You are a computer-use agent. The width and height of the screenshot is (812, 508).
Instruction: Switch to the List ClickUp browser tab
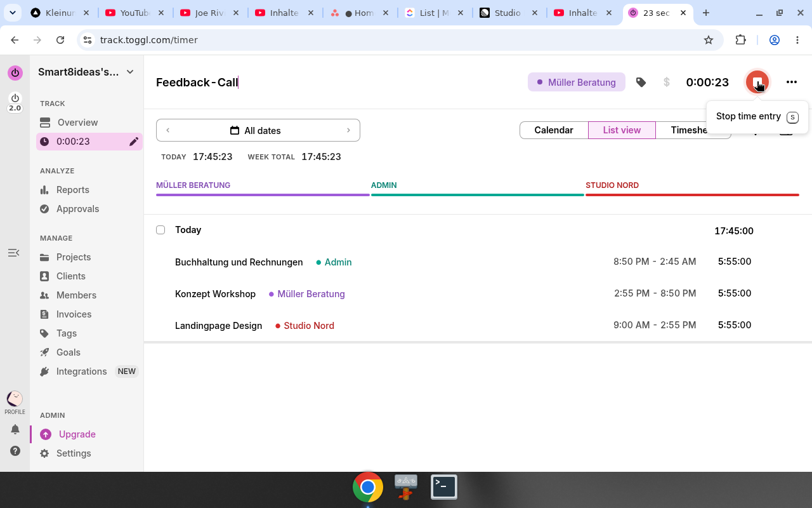click(x=435, y=13)
